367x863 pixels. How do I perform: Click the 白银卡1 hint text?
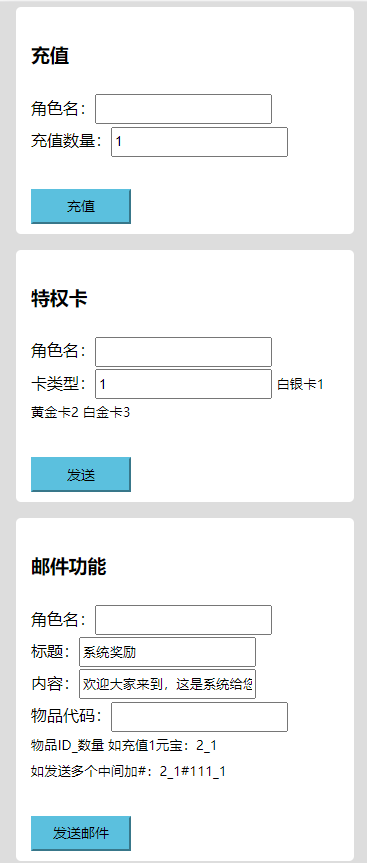(x=300, y=384)
